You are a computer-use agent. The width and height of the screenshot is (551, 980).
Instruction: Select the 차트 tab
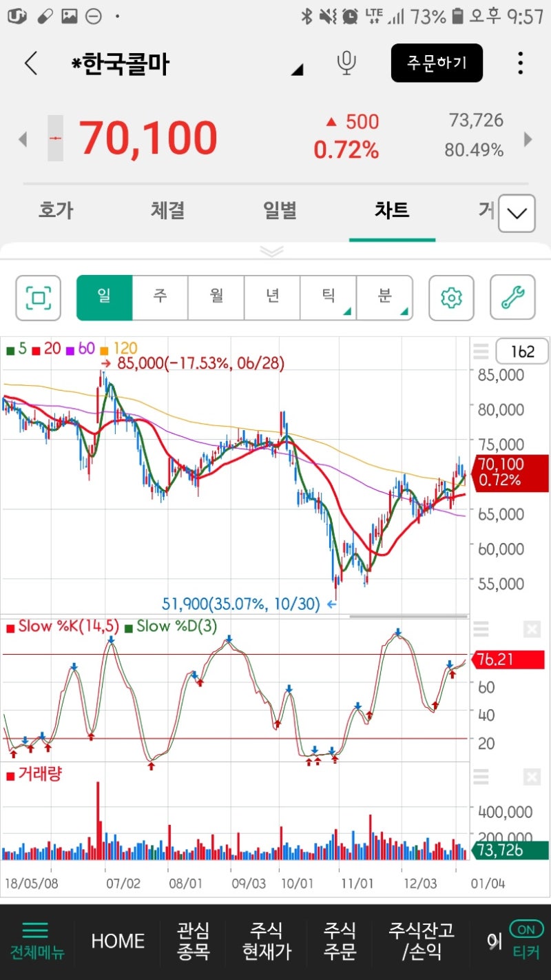point(392,210)
